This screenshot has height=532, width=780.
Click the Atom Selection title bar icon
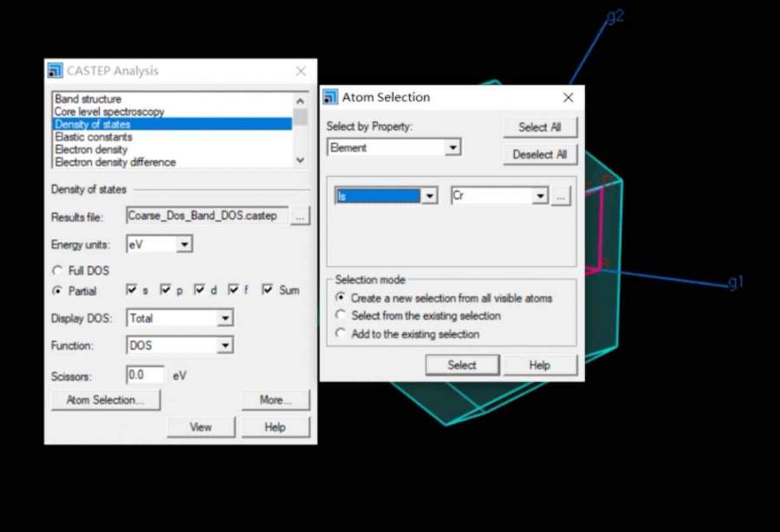tap(330, 97)
